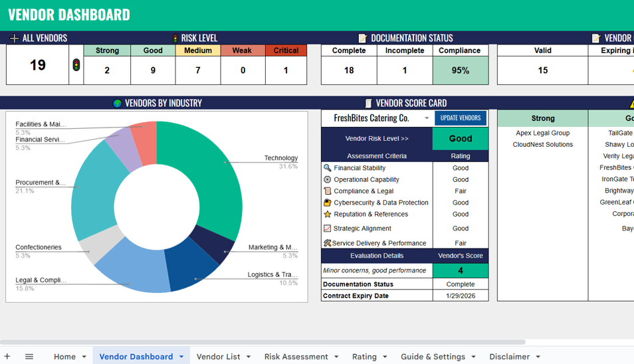Click the star icon for Reputation & References
The image size is (634, 364).
pyautogui.click(x=327, y=215)
